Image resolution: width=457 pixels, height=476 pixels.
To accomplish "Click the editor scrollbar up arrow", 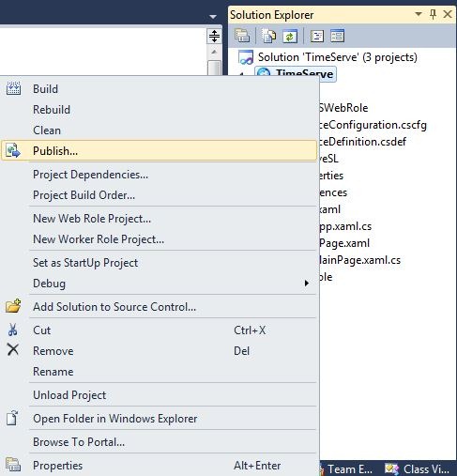I will (x=214, y=52).
